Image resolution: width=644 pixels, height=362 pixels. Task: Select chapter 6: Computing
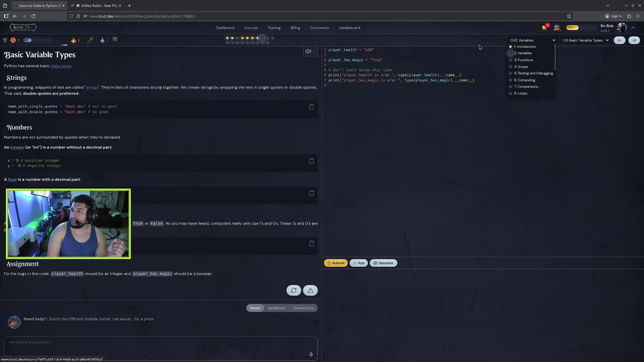pos(524,80)
